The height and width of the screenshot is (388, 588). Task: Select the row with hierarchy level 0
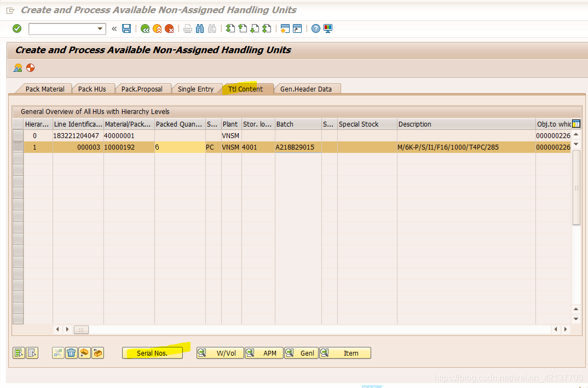point(18,135)
